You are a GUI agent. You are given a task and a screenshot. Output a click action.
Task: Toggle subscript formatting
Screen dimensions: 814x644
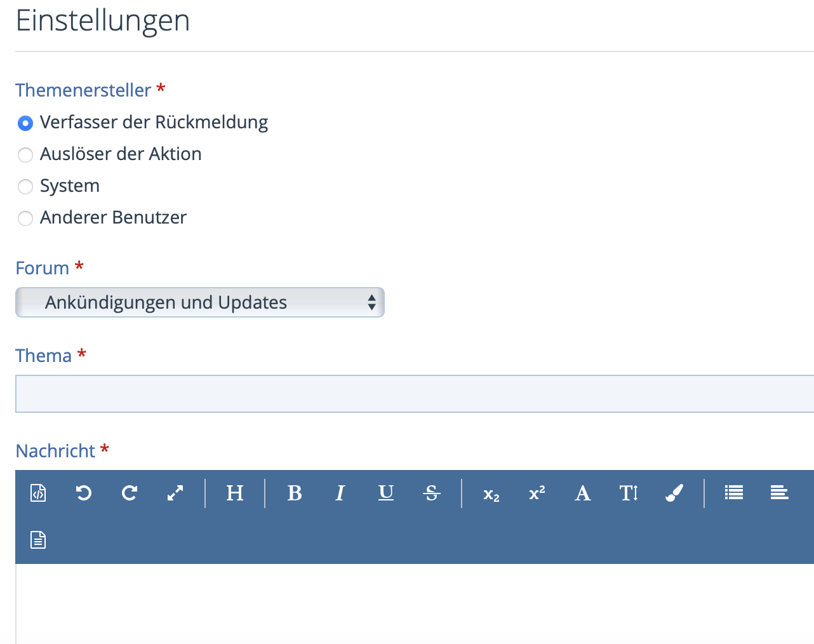pos(491,494)
